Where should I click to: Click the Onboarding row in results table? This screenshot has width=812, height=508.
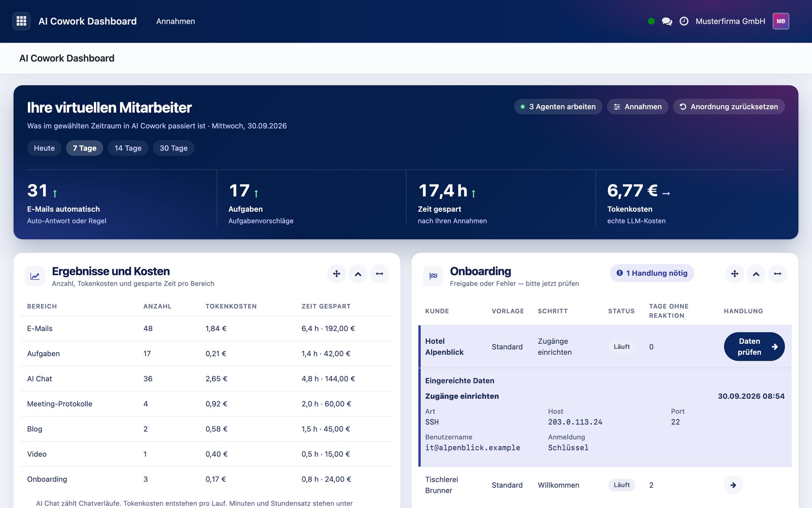pos(207,479)
